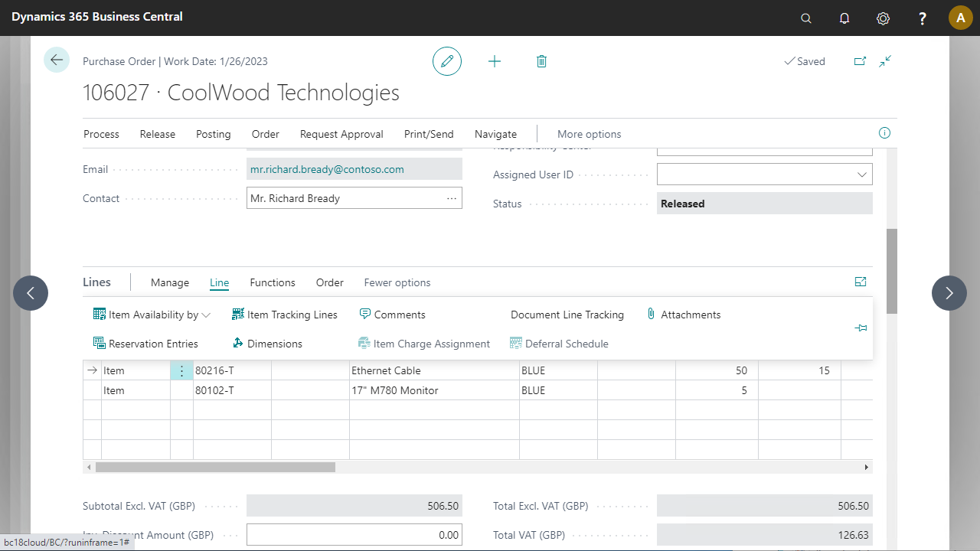This screenshot has height=551, width=980.
Task: Open the Print/Send menu
Action: click(429, 134)
